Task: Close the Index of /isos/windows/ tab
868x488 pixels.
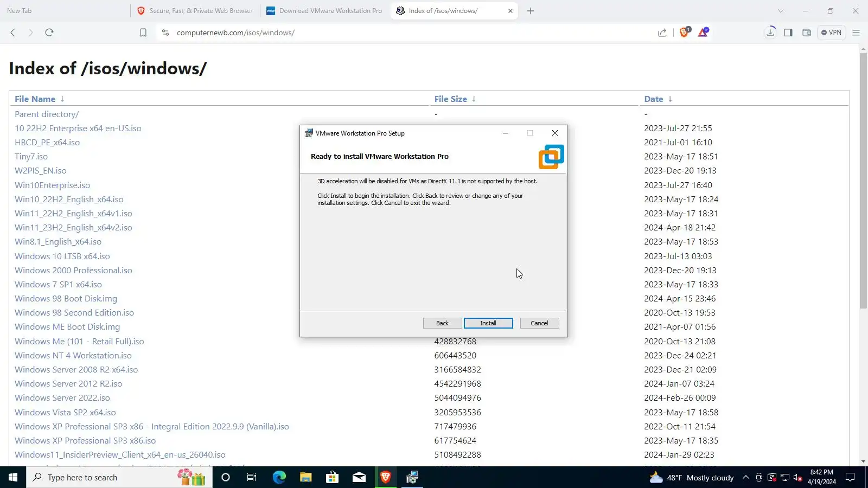Action: (x=510, y=11)
